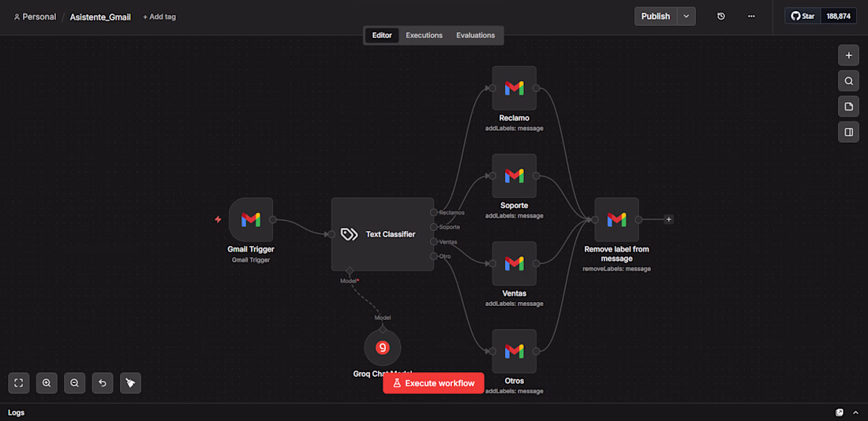Tidy up the workflow nodes
The image size is (868, 421).
click(131, 383)
